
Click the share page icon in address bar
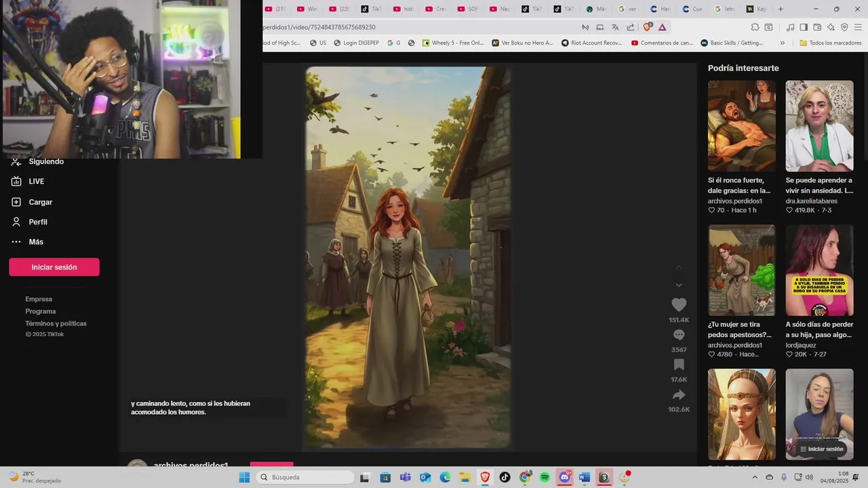pyautogui.click(x=631, y=27)
